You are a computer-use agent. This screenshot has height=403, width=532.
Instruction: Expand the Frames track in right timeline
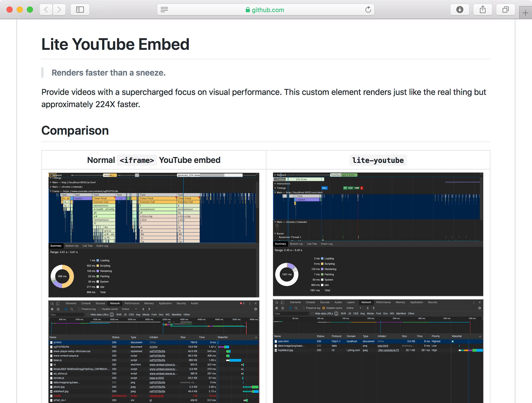(x=275, y=179)
